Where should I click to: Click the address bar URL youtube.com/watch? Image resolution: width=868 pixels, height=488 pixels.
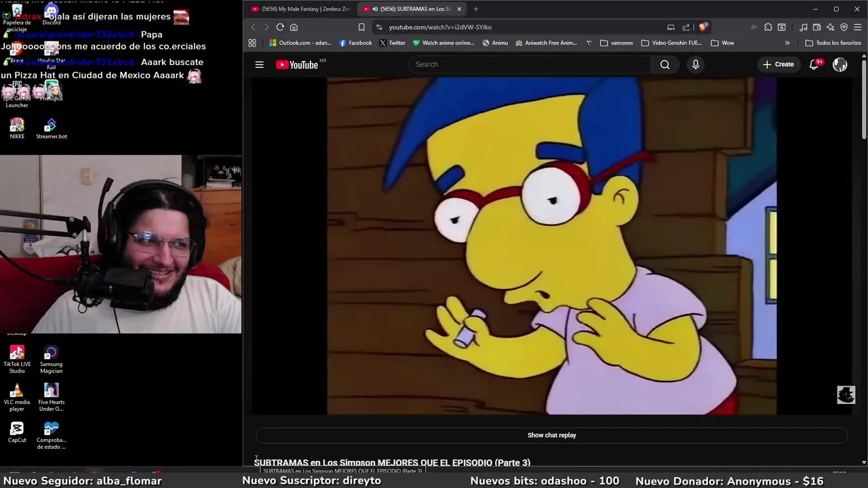click(x=440, y=27)
